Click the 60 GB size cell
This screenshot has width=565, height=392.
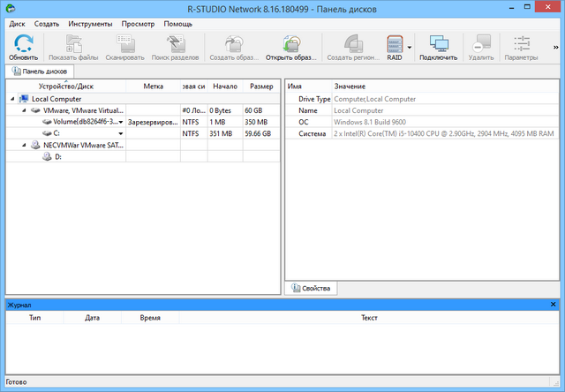(x=261, y=110)
